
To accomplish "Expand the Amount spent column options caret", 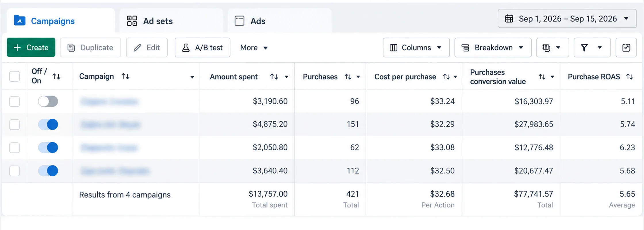I will click(286, 77).
